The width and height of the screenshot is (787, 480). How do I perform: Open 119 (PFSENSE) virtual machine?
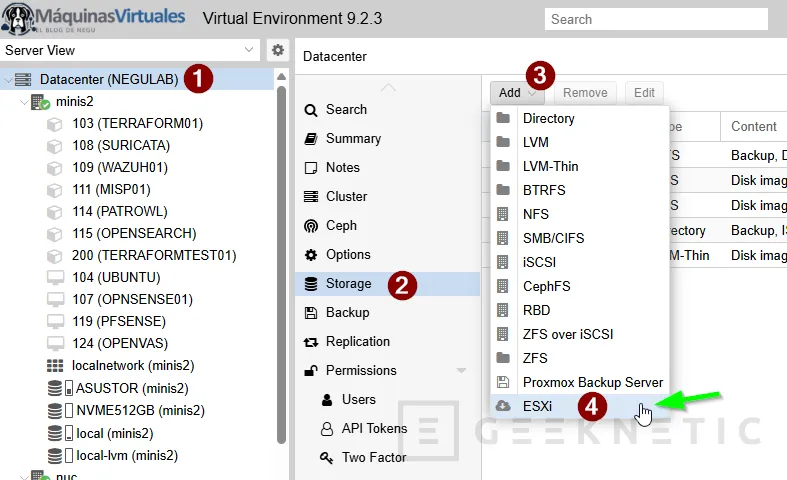coord(119,321)
